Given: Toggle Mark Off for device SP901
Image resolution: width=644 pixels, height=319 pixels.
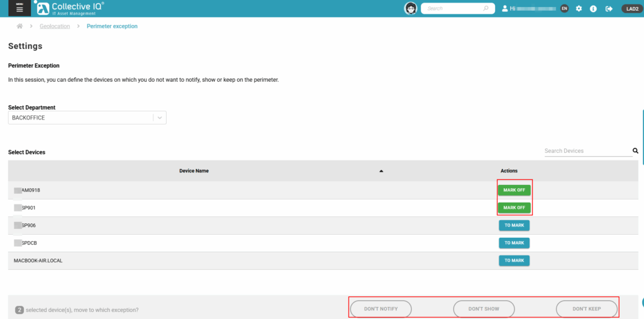Looking at the screenshot, I should pos(514,208).
